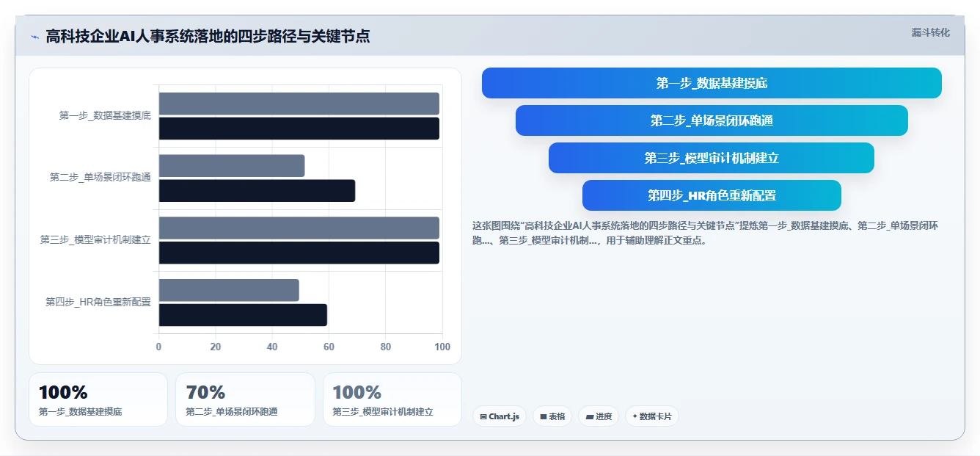
Task: Click the 表格 tag
Action: pos(552,416)
